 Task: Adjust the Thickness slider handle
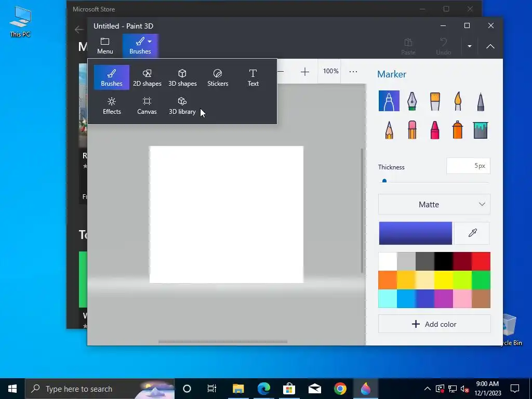pos(384,181)
